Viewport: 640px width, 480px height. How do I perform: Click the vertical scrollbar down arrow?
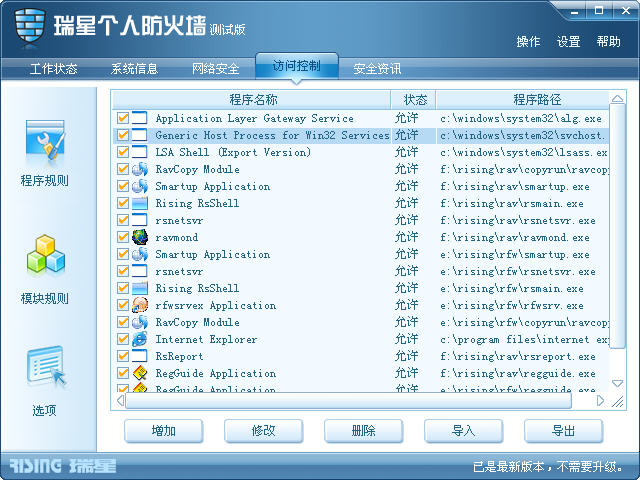[x=618, y=383]
